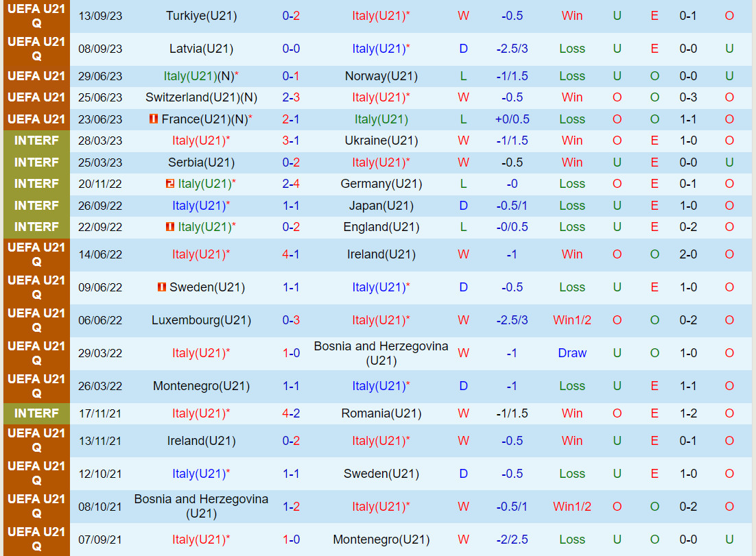The image size is (756, 556).
Task: Open Turkiye(U21) team link
Action: coord(202,16)
